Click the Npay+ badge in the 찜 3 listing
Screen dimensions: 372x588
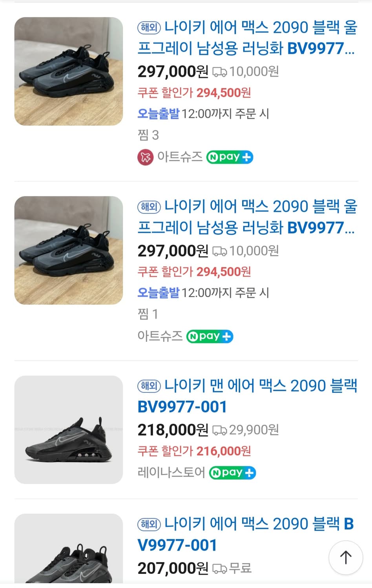tap(230, 157)
